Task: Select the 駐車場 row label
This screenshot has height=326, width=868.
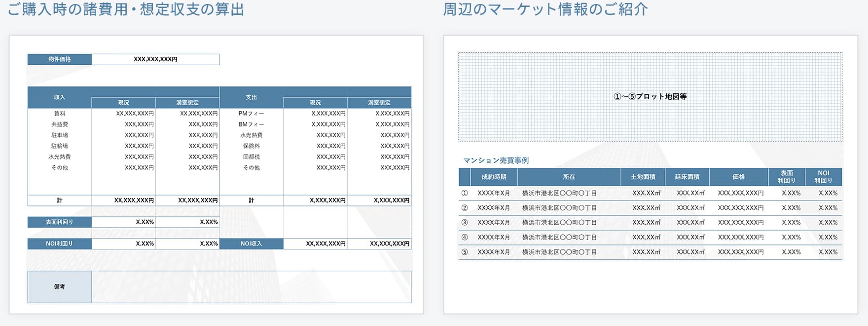Action: tap(60, 135)
